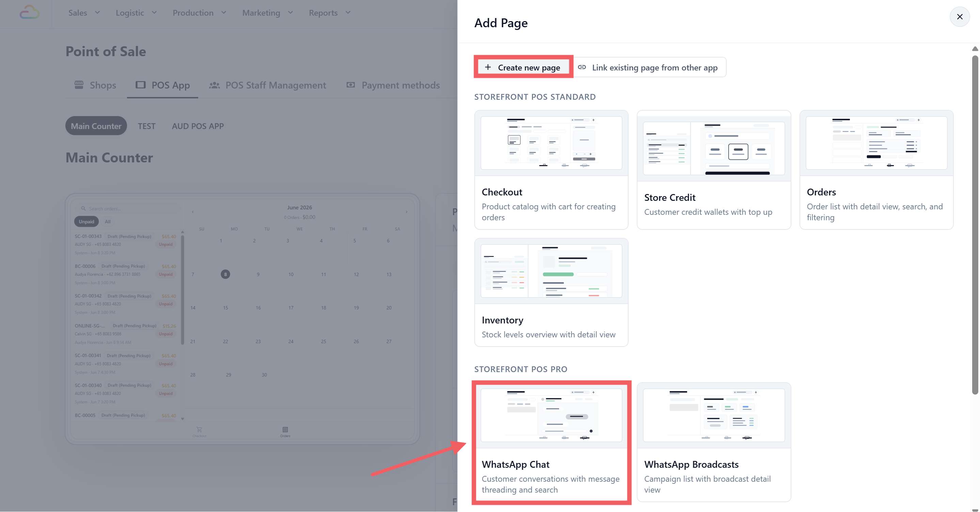Click the plus icon in Create new page
The image size is (980, 512).
(488, 67)
